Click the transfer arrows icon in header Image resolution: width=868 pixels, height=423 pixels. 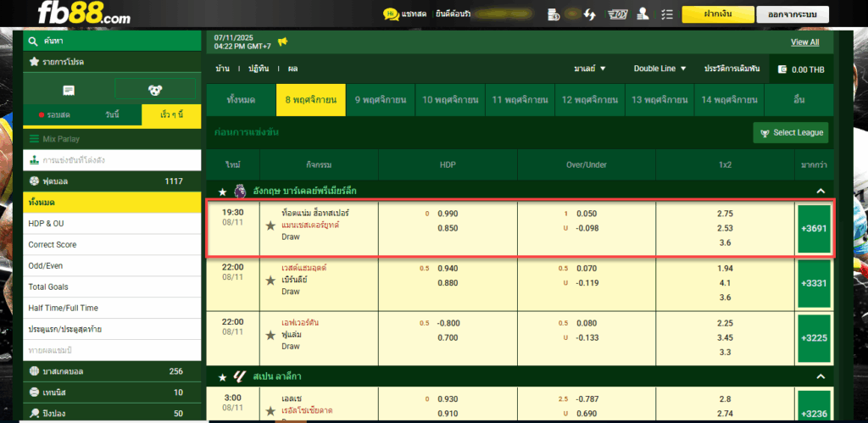[x=590, y=14]
